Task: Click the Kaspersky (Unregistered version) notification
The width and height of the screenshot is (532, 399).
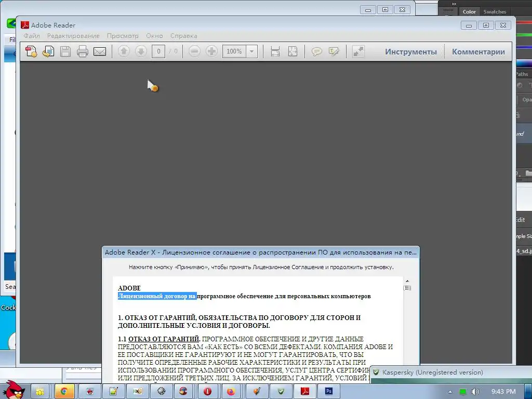Action: click(433, 373)
